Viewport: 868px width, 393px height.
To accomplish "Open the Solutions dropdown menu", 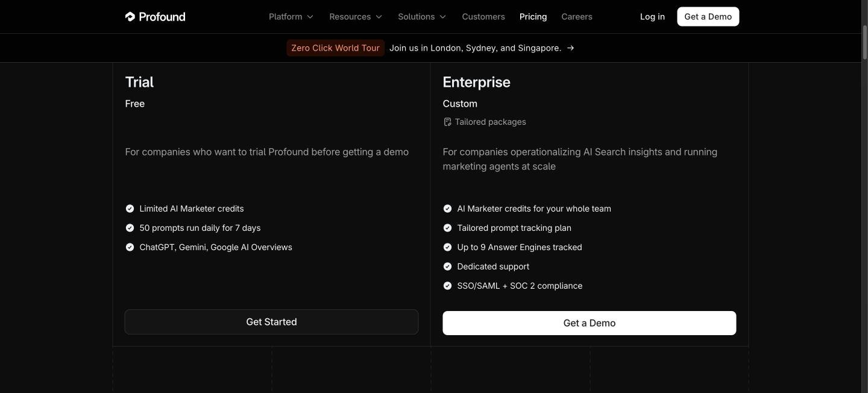I will tap(422, 17).
